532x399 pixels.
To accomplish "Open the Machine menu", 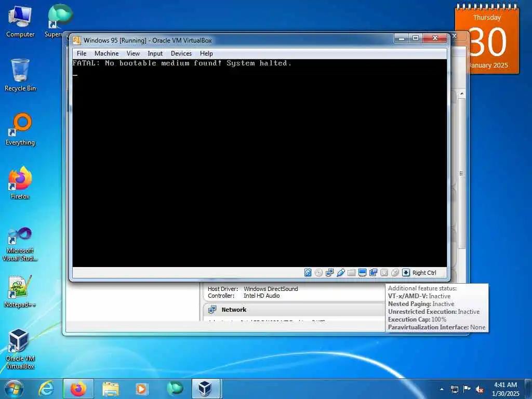I will (x=107, y=54).
